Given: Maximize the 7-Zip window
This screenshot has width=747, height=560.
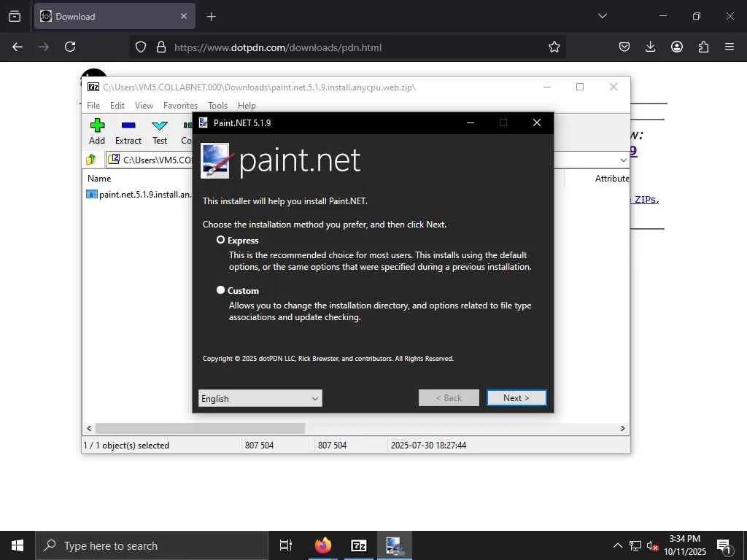Looking at the screenshot, I should tap(580, 87).
